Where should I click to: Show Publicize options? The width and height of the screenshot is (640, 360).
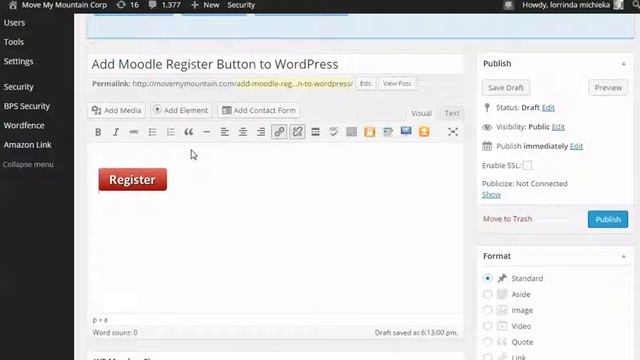[491, 195]
